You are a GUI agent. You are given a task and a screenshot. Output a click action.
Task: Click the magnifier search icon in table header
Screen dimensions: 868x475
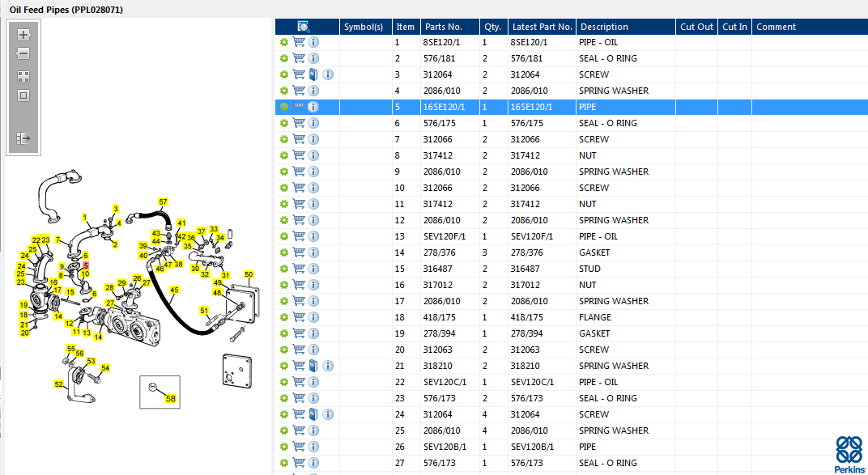coord(304,27)
